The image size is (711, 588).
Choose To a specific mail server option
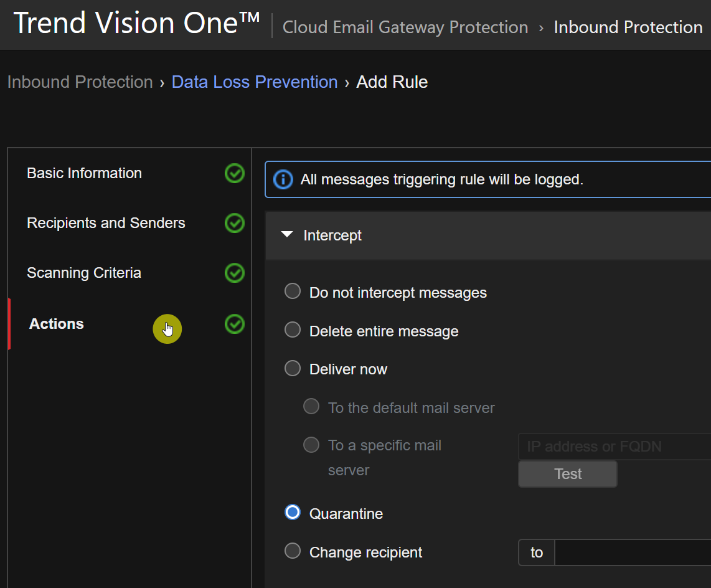coord(311,445)
